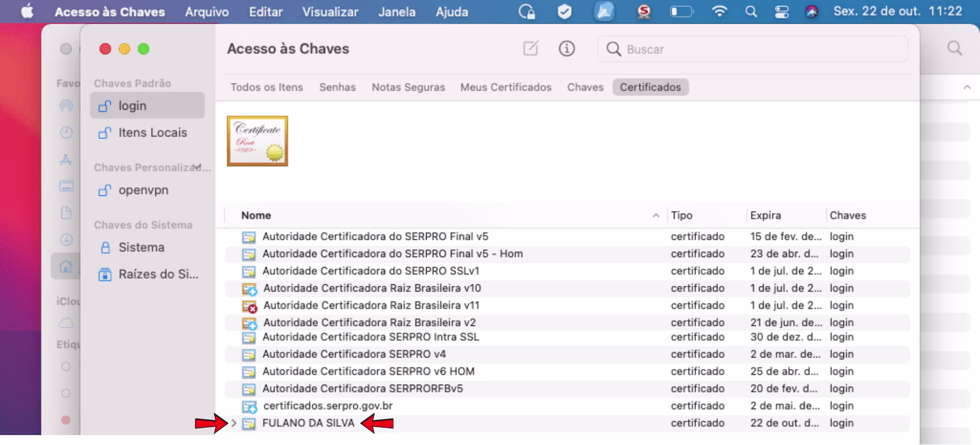Select Autoridade Certificadora Raiz Brasileira v11 name
The width and height of the screenshot is (980, 445).
(371, 305)
